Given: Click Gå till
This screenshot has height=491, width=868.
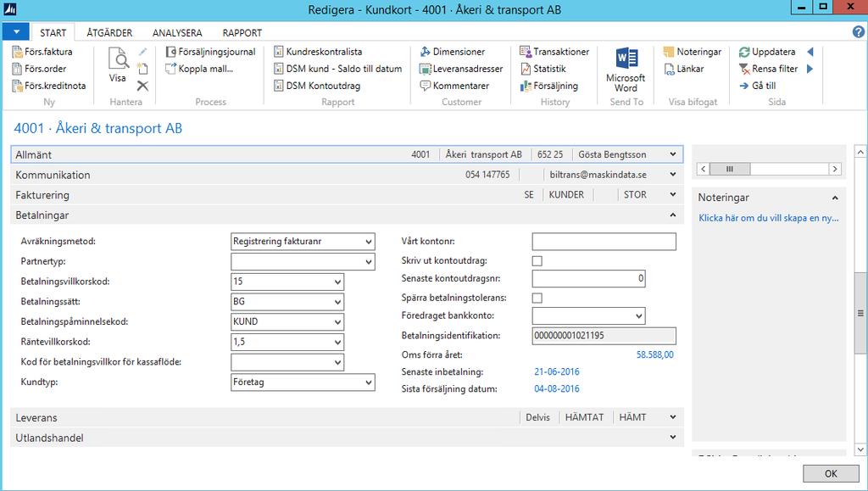Looking at the screenshot, I should [x=757, y=86].
